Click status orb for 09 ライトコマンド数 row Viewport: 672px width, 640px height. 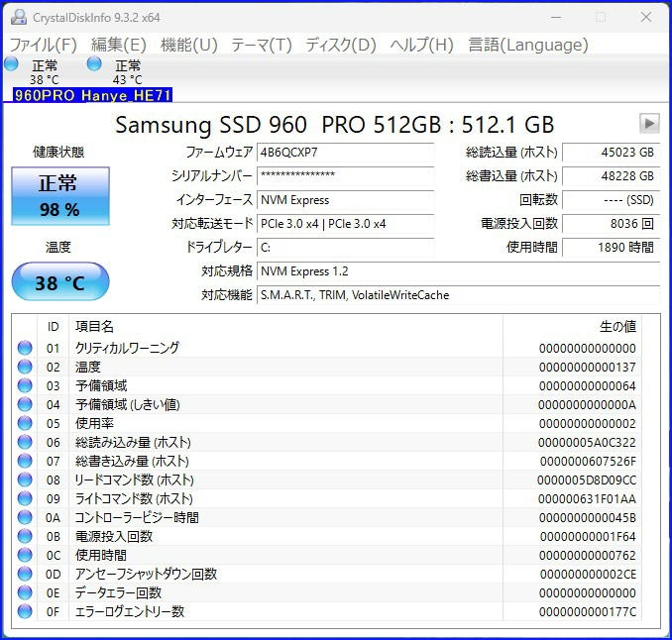click(x=25, y=498)
